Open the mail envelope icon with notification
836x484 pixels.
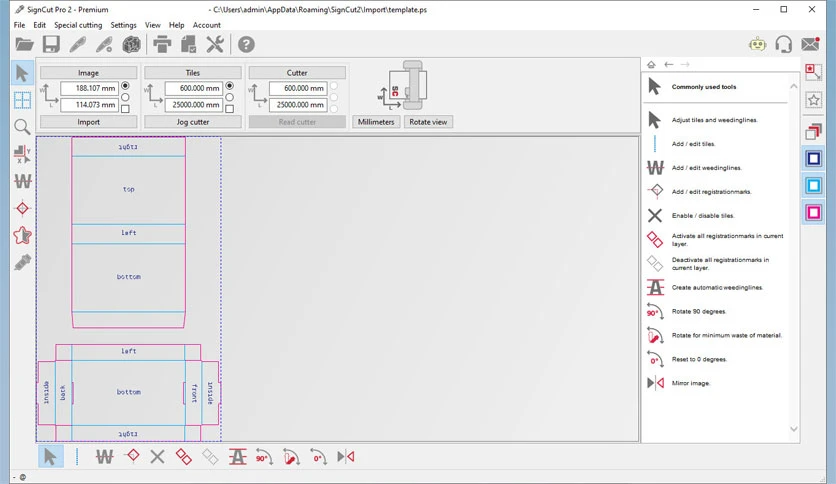pyautogui.click(x=810, y=44)
